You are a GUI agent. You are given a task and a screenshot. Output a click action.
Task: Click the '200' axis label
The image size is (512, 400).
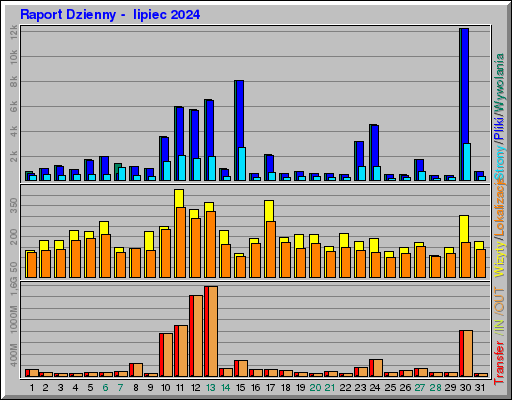point(13,237)
